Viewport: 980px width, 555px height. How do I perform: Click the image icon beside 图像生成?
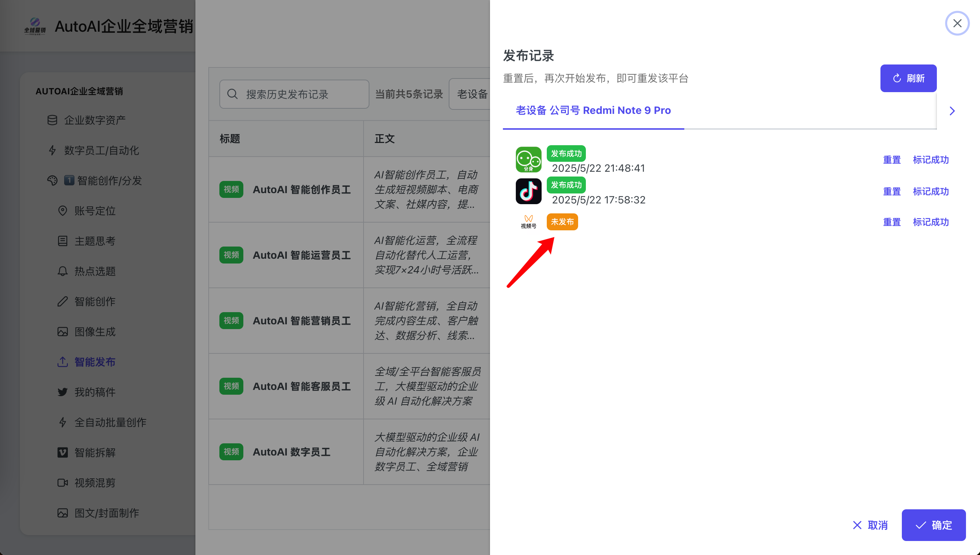(x=63, y=332)
